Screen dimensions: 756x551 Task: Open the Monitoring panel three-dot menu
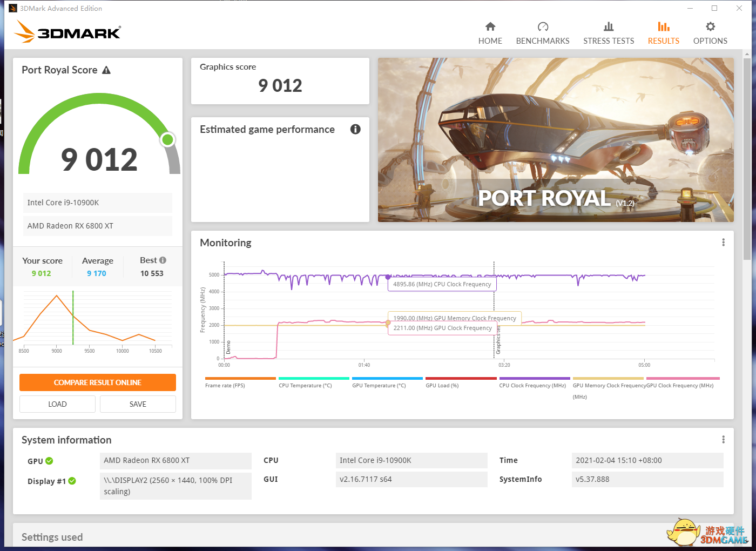click(x=723, y=243)
